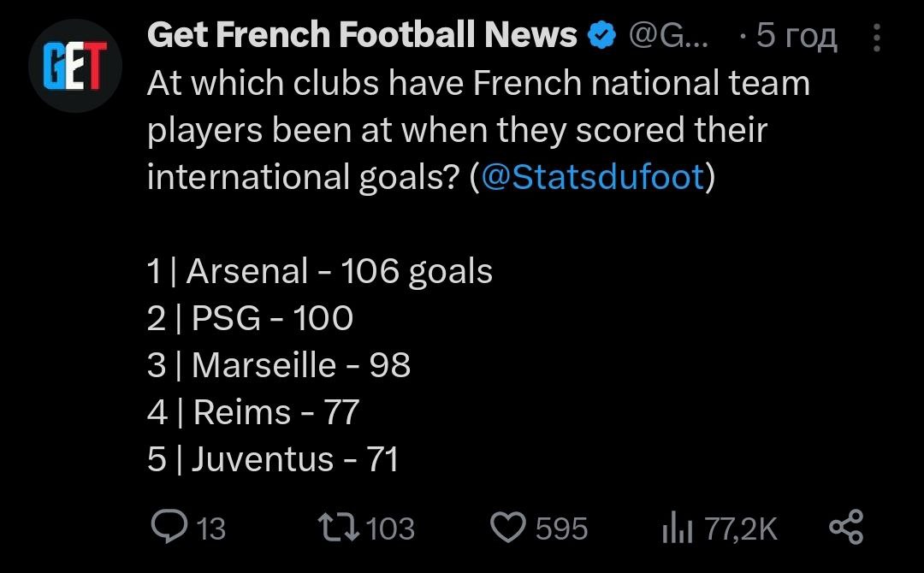This screenshot has width=924, height=573.
Task: Click the share icon
Action: (x=847, y=526)
